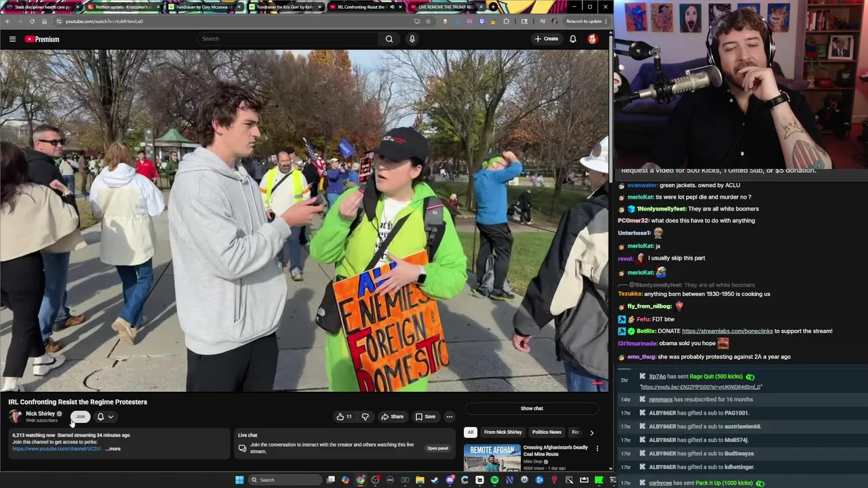Open Chrome from the taskbar
The image size is (868, 488).
click(x=360, y=480)
